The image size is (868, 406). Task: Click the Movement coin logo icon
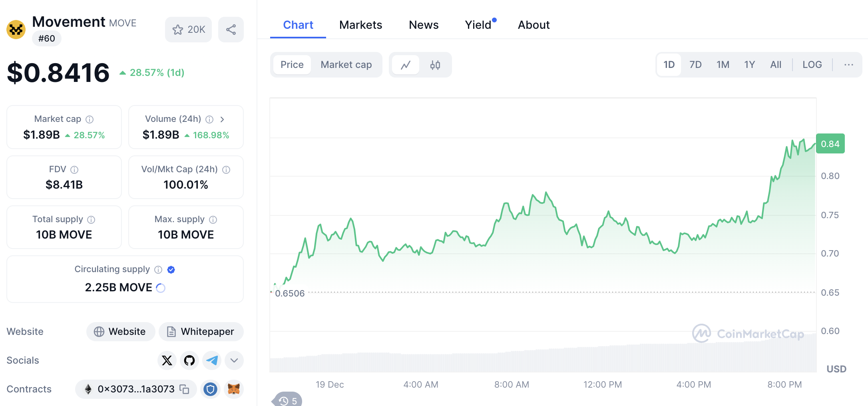(16, 30)
